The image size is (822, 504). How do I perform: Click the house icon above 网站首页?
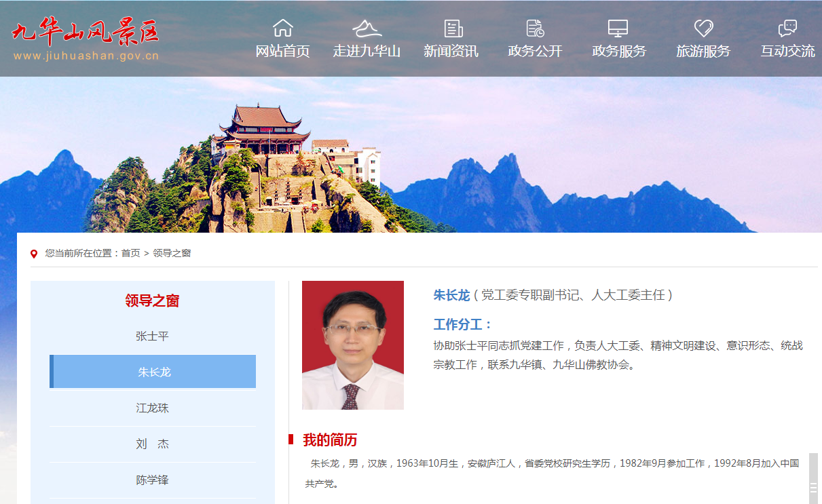pos(282,28)
